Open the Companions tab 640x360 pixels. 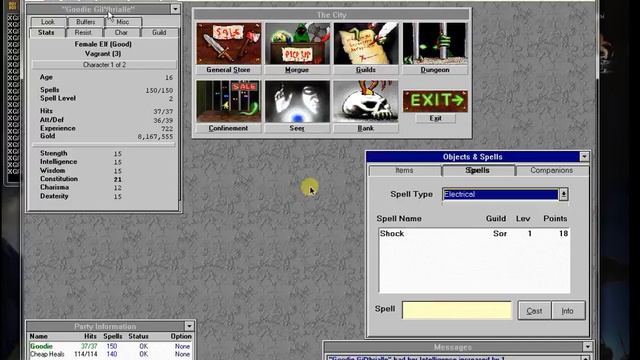tap(552, 170)
